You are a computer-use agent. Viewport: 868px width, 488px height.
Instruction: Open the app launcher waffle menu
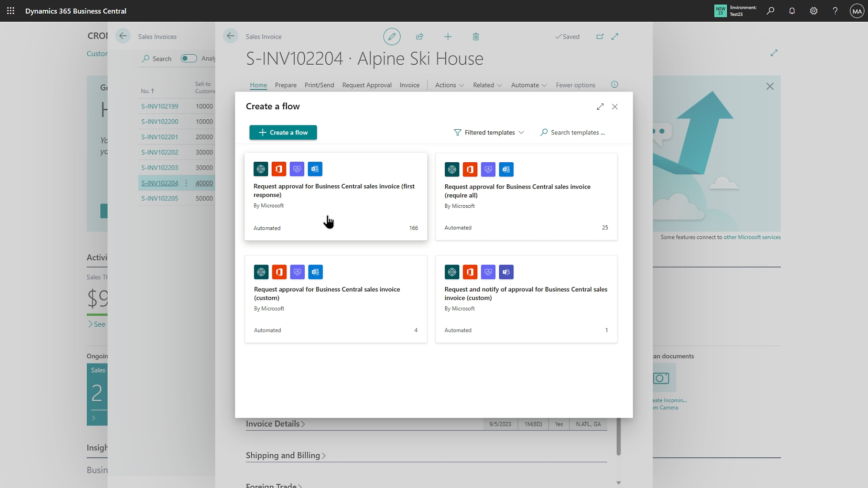pos(11,11)
